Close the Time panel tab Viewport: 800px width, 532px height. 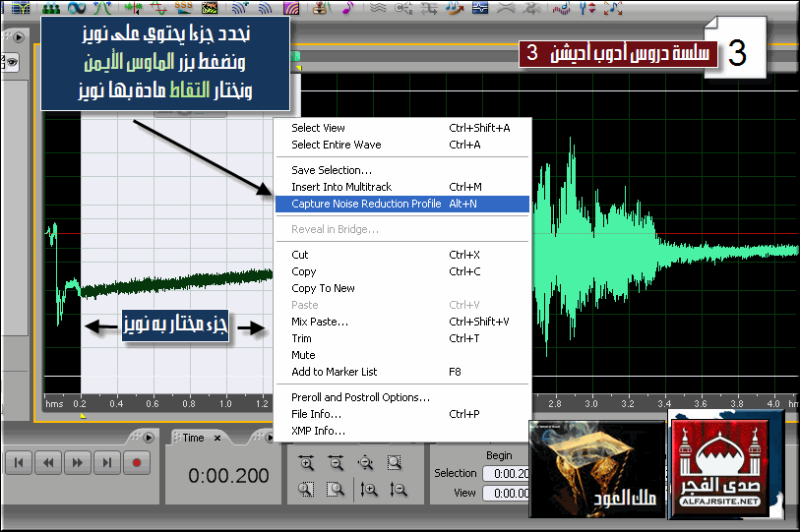pos(217,438)
